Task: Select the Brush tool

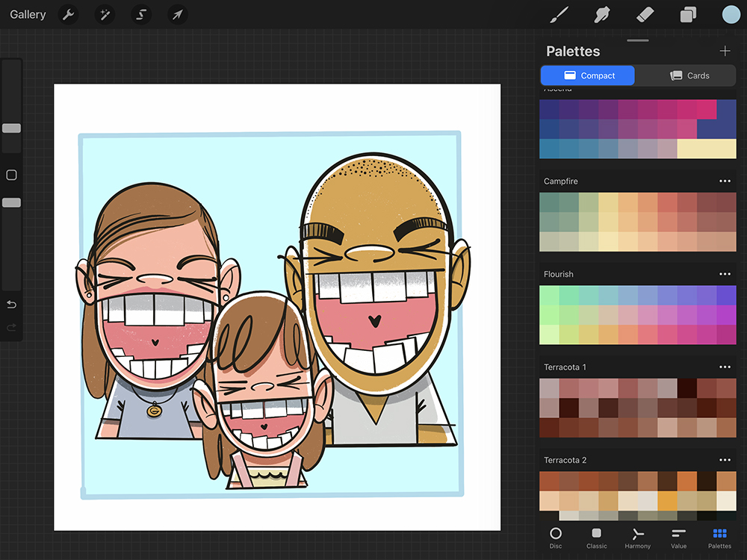Action: click(560, 15)
